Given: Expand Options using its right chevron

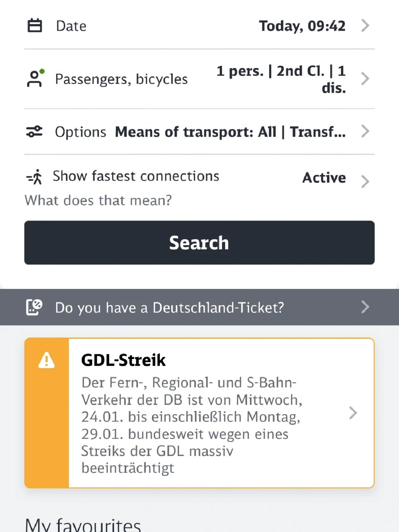Looking at the screenshot, I should 365,131.
